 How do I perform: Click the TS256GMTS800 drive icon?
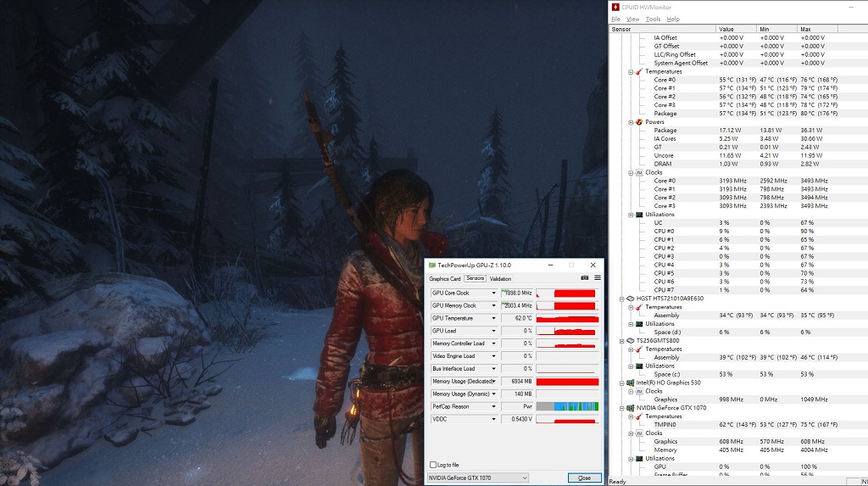pos(631,340)
